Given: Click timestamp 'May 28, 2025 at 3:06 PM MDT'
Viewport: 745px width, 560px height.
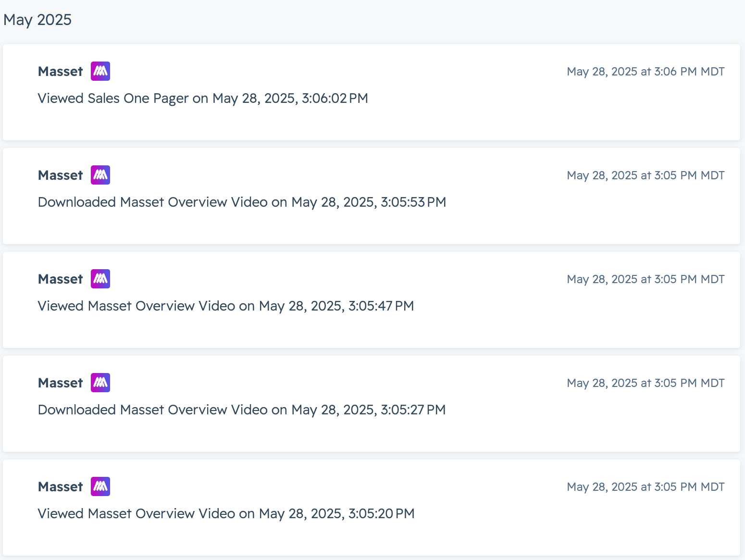Looking at the screenshot, I should [x=646, y=72].
